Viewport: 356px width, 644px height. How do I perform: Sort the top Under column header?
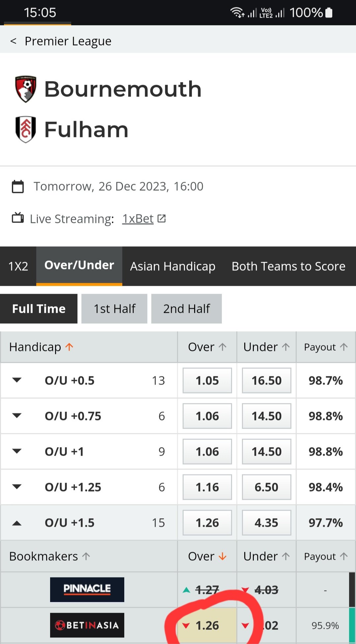click(x=266, y=347)
